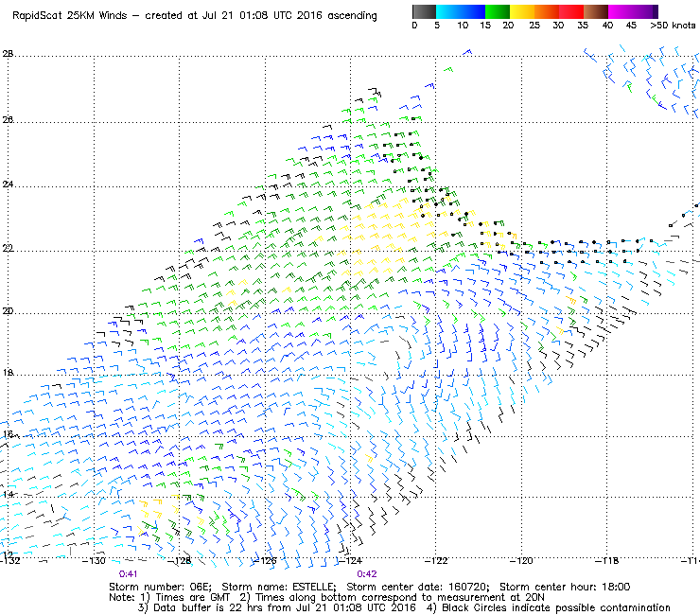This screenshot has width=700, height=615.
Task: Click the 'RapidScat 25KM Winds' title text
Action: click(70, 16)
